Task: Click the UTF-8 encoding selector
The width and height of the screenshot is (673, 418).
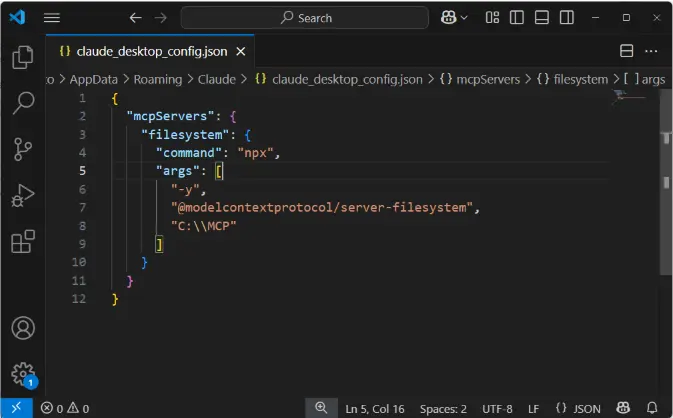Action: pos(497,408)
